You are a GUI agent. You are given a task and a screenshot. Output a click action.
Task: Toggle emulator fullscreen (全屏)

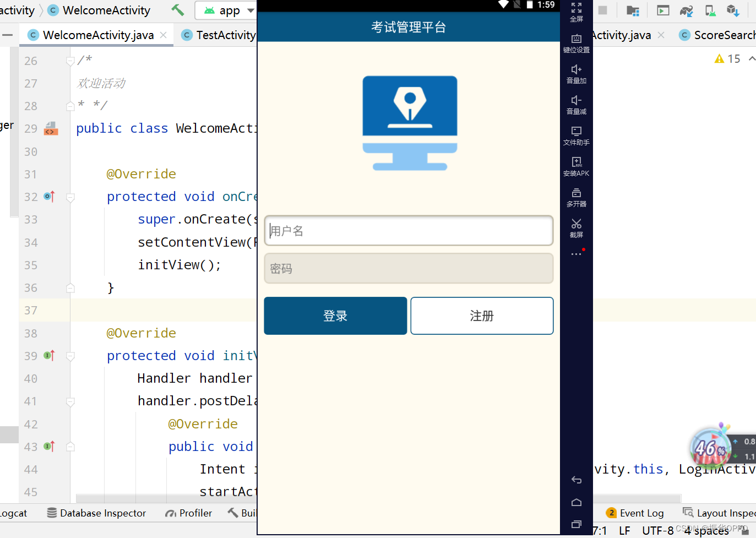576,12
